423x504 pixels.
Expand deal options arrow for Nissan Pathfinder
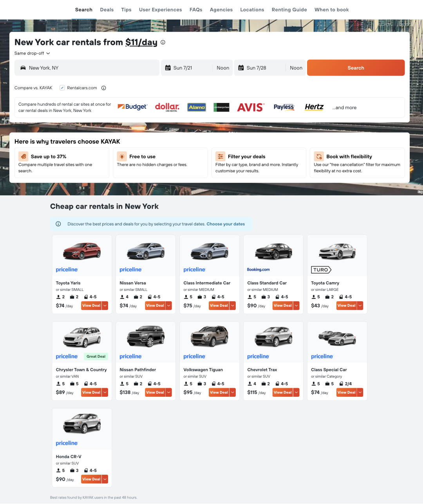point(169,392)
